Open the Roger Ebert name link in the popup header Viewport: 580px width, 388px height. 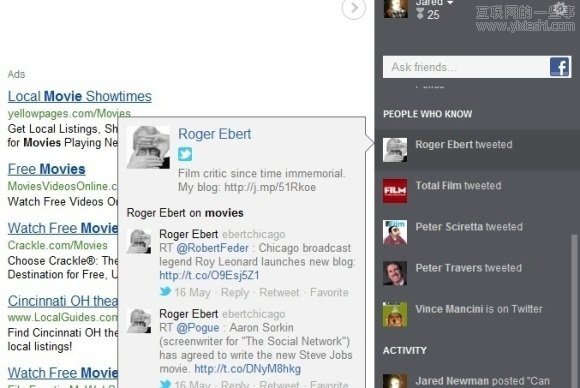[215, 134]
